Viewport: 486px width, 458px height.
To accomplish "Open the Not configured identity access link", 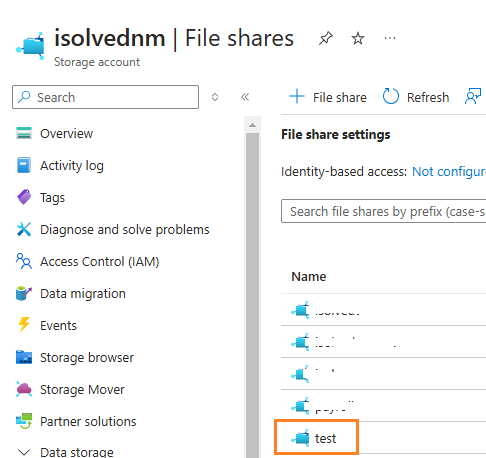I will tap(449, 172).
